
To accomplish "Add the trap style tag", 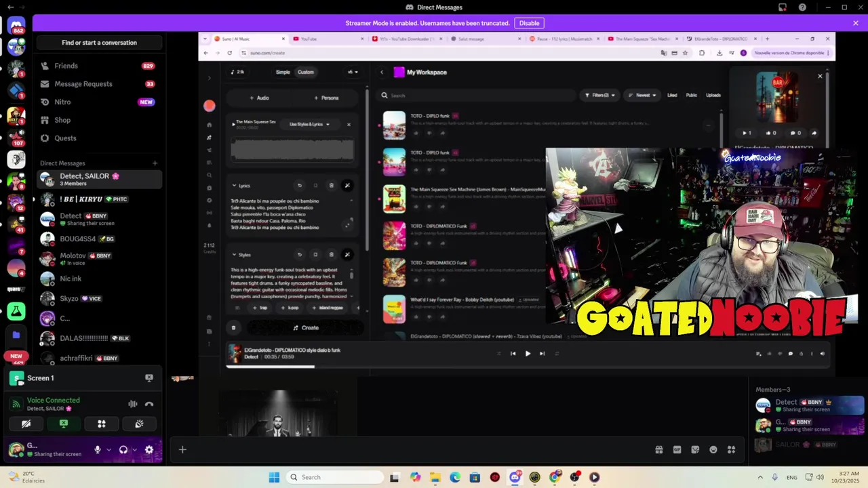I will [x=260, y=308].
